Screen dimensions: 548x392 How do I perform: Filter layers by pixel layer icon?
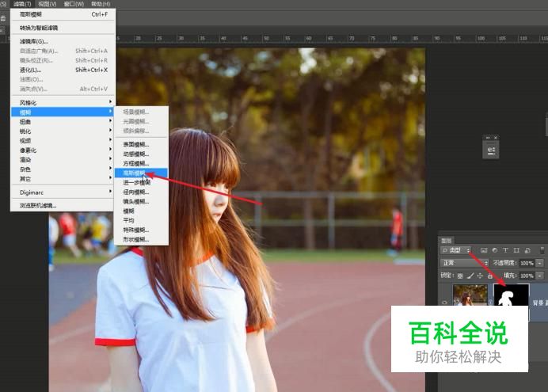click(x=484, y=250)
